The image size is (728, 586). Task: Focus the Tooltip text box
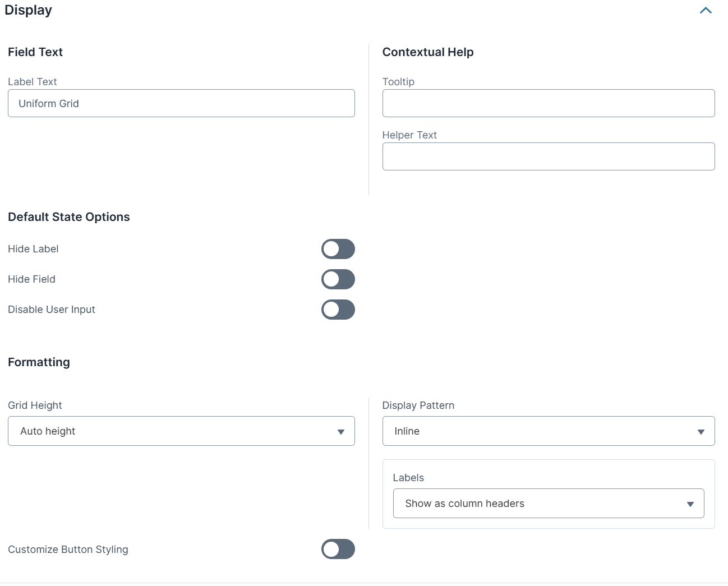(x=548, y=103)
